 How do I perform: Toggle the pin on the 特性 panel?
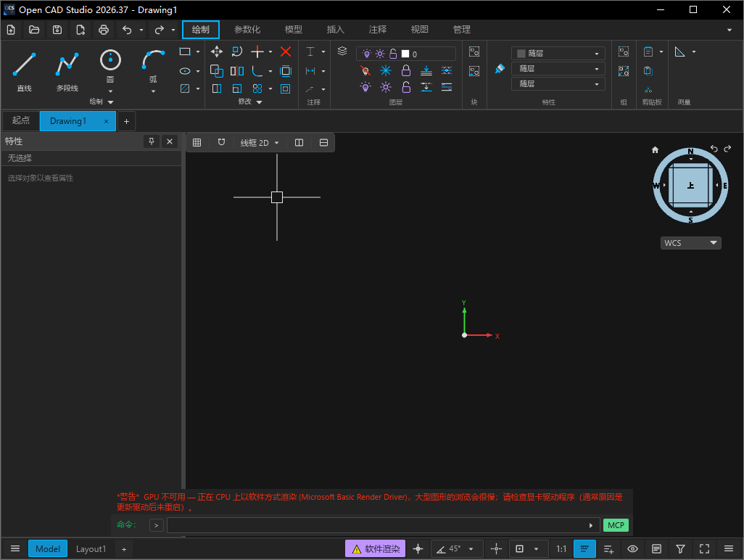pos(152,141)
